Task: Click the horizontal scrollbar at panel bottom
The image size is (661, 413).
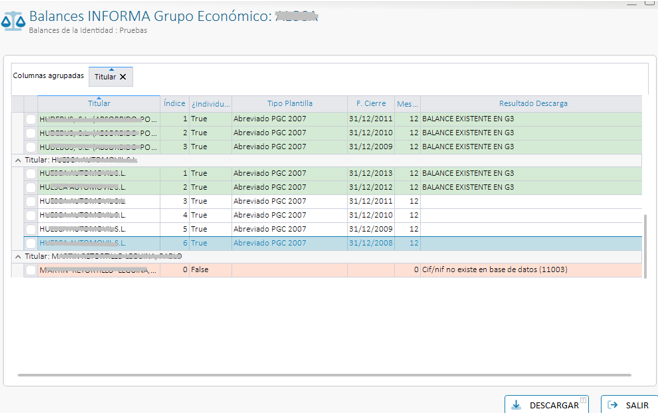Action: tap(324, 375)
